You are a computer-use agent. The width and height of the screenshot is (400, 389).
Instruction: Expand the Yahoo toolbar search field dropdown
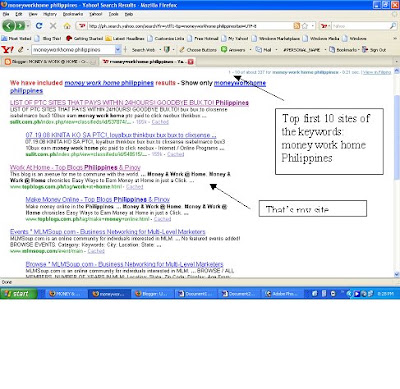point(118,50)
